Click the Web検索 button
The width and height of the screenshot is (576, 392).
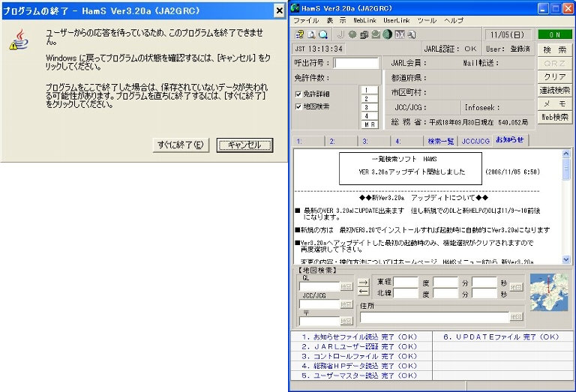pos(555,118)
